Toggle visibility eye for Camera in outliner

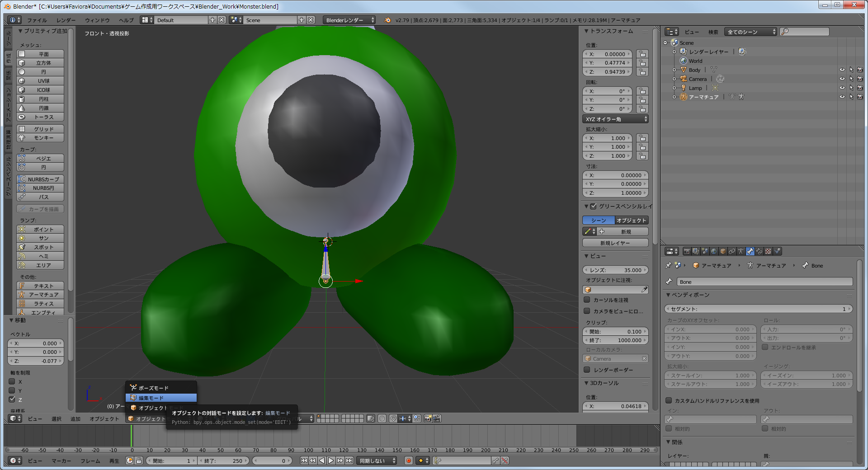point(842,79)
